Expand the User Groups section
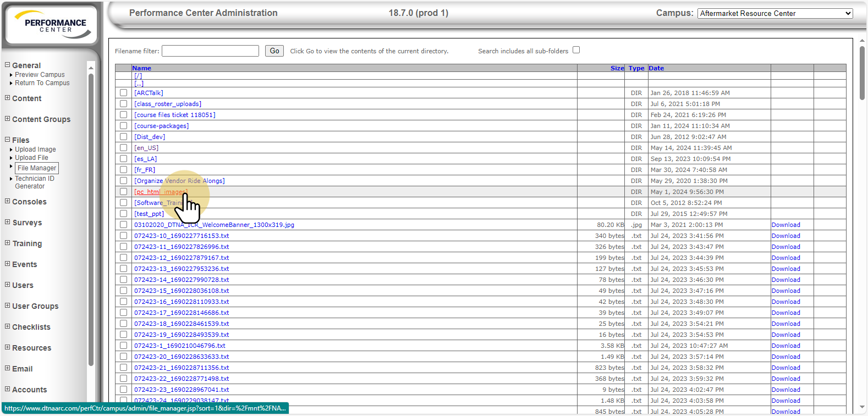This screenshot has height=416, width=868. point(8,306)
